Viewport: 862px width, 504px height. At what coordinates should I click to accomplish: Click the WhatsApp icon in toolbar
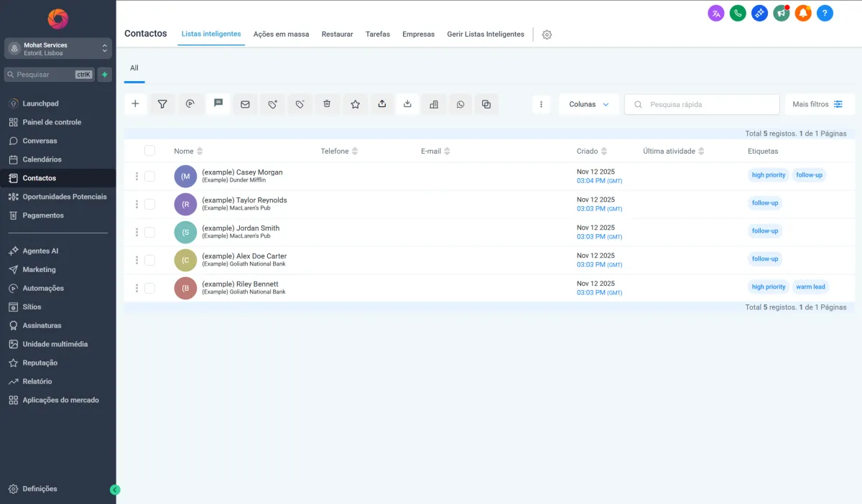460,104
